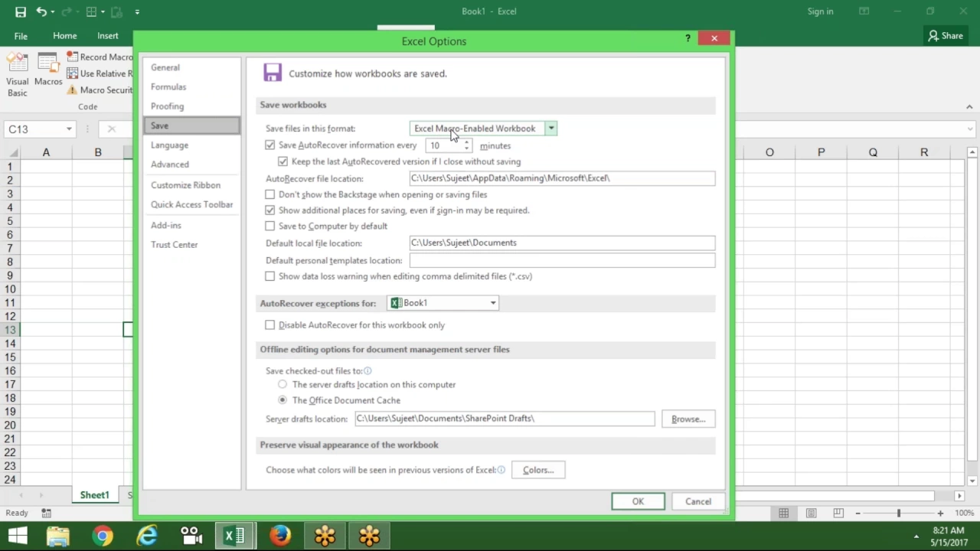
Task: Switch to Normal view icon in status bar
Action: 783,514
